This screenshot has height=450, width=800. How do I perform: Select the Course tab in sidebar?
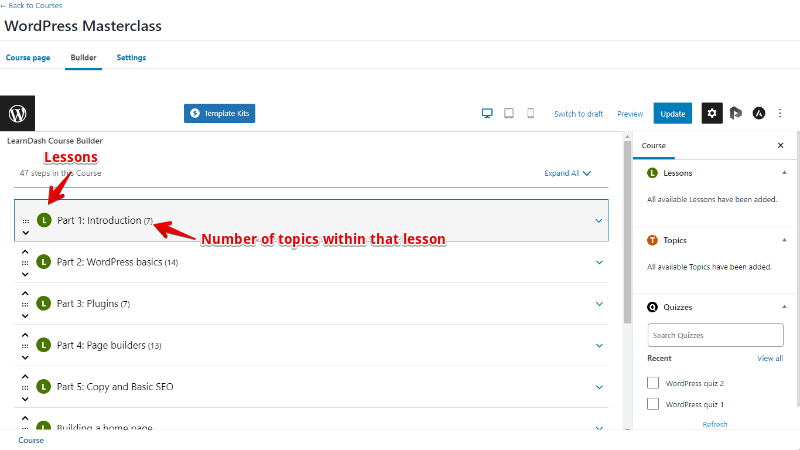[x=654, y=145]
